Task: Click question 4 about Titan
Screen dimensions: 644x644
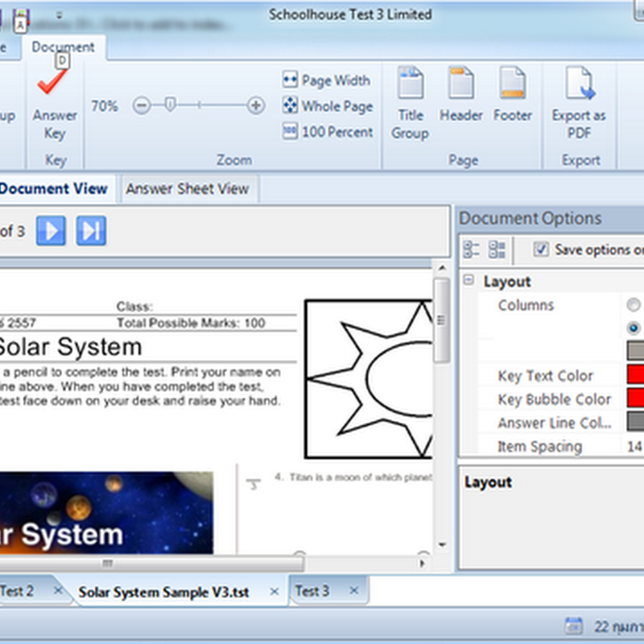Action: 353,477
